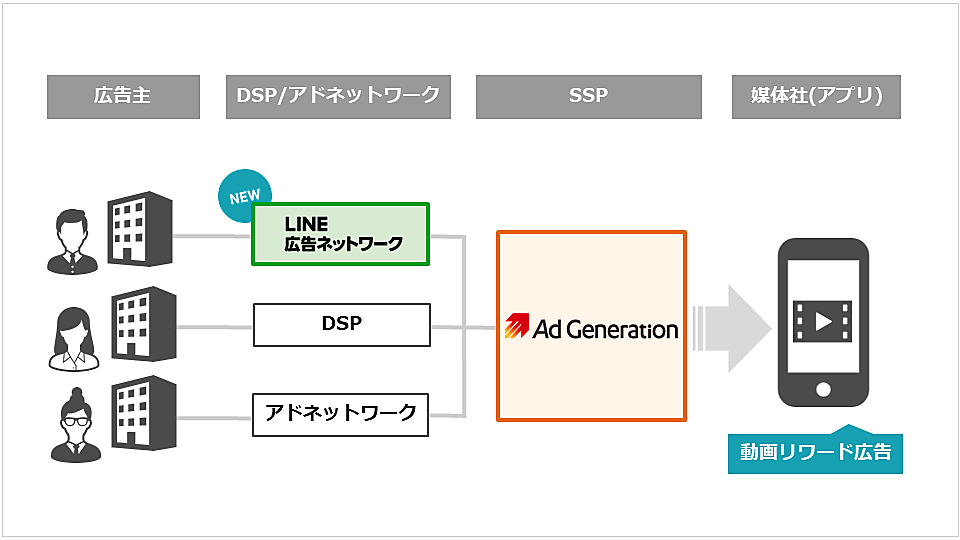Click the LINE 広告ネットワーク green box

click(x=340, y=234)
